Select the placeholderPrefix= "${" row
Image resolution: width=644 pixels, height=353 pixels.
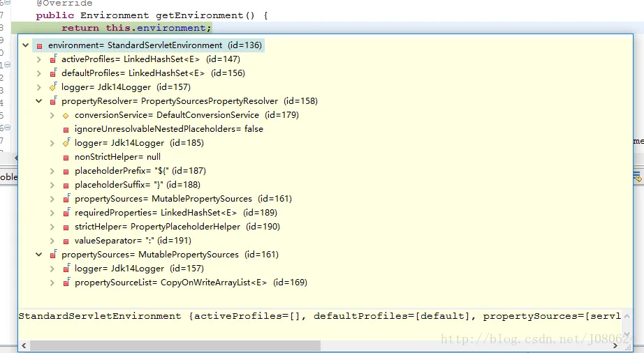(x=140, y=170)
